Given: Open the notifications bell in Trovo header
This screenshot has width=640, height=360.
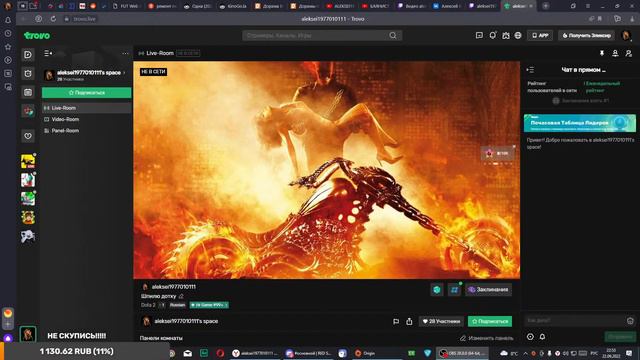Looking at the screenshot, I should (x=493, y=36).
